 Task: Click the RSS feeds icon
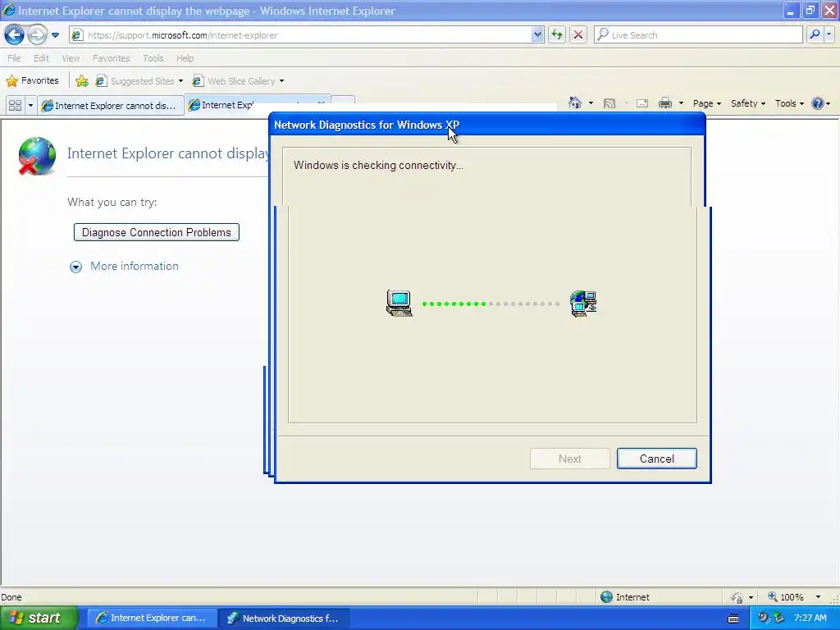[609, 103]
